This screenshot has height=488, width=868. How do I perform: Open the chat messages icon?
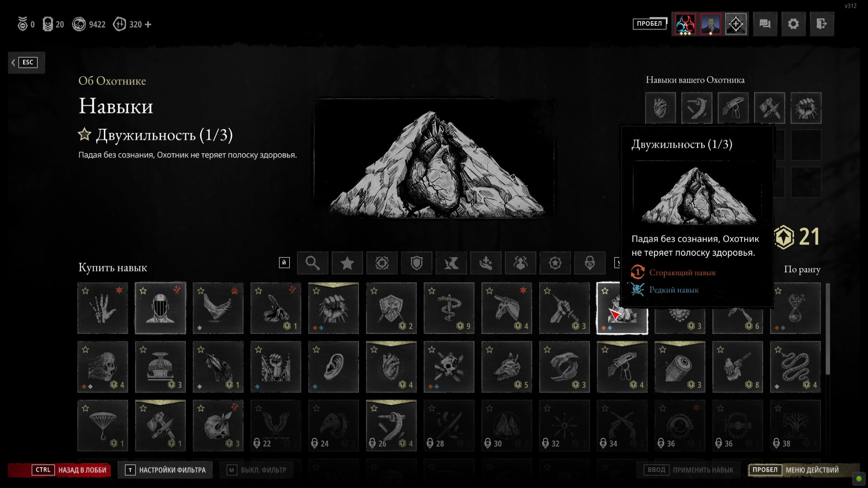click(x=765, y=24)
